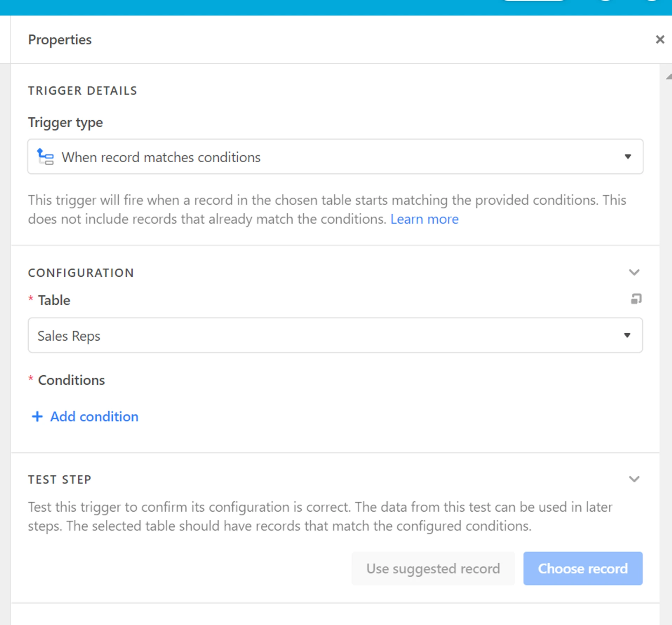This screenshot has height=625, width=672.
Task: Click the Trigger Details section heading
Action: coord(83,91)
